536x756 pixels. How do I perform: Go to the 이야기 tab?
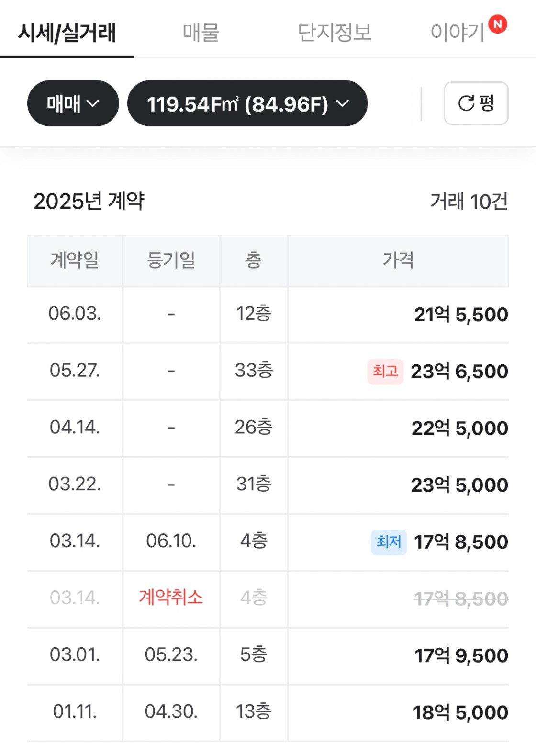tap(458, 33)
